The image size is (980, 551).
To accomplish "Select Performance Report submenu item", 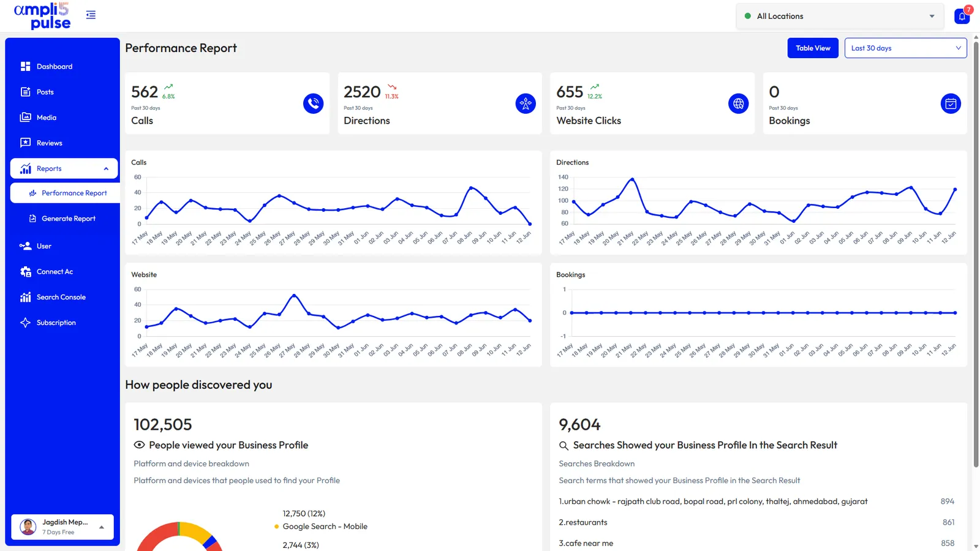I will 64,193.
